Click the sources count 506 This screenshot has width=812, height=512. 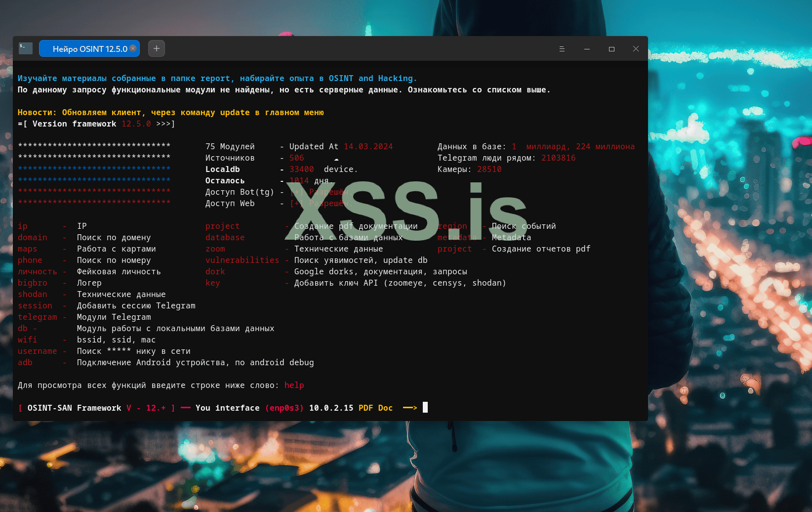[x=297, y=158]
